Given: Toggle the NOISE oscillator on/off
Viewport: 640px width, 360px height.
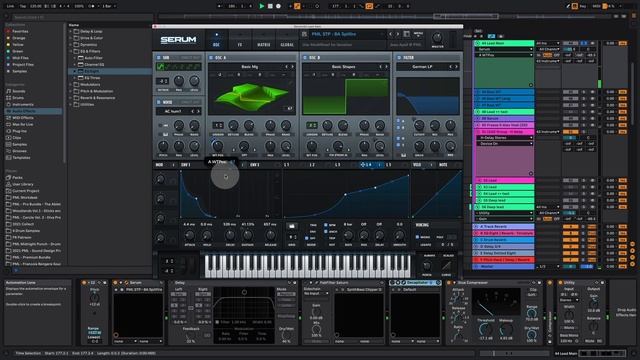Looking at the screenshot, I should click(x=158, y=102).
